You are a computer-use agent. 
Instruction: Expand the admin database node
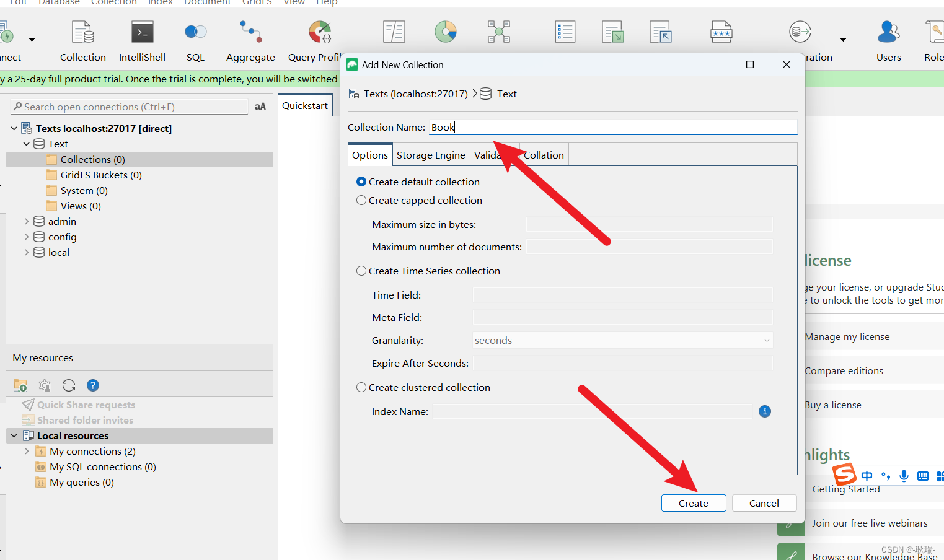point(26,221)
